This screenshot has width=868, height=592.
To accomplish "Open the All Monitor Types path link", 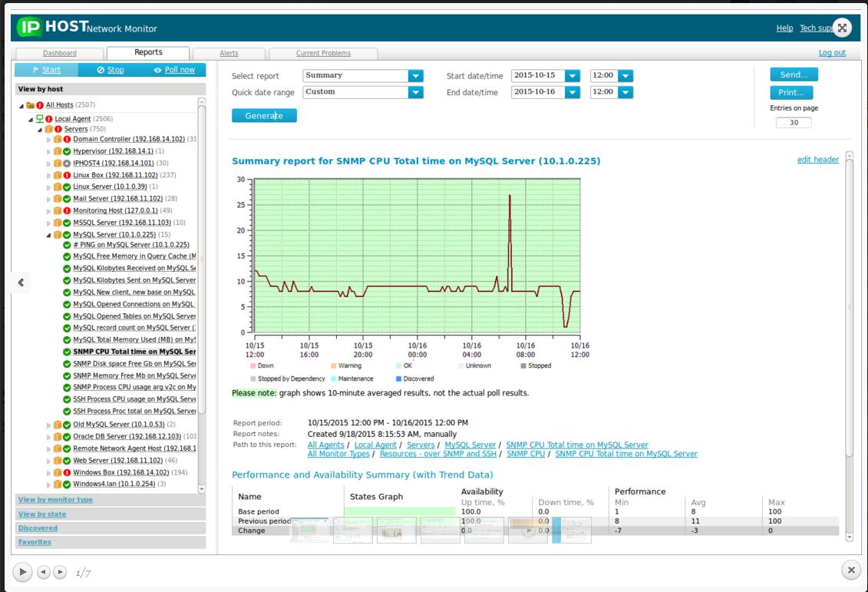I will pyautogui.click(x=338, y=454).
